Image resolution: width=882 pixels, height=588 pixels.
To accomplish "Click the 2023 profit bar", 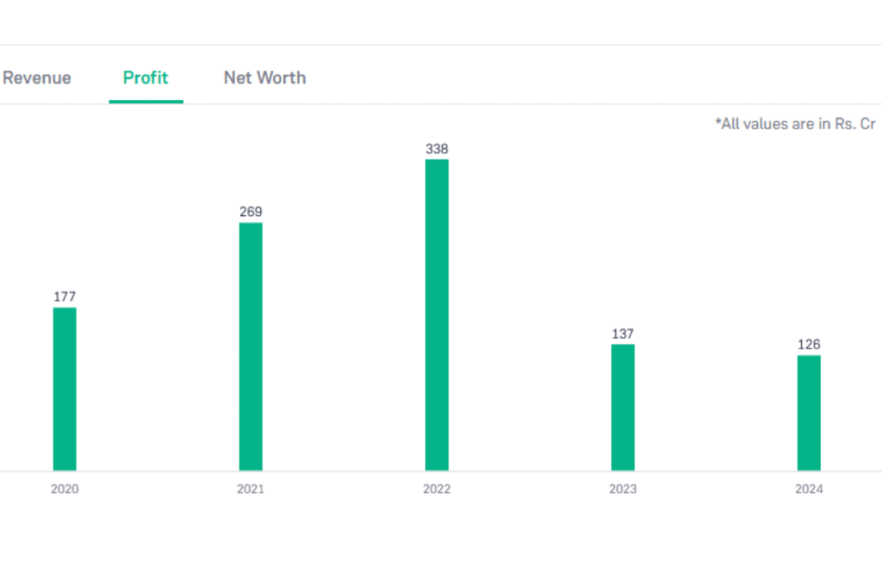I will coord(623,406).
